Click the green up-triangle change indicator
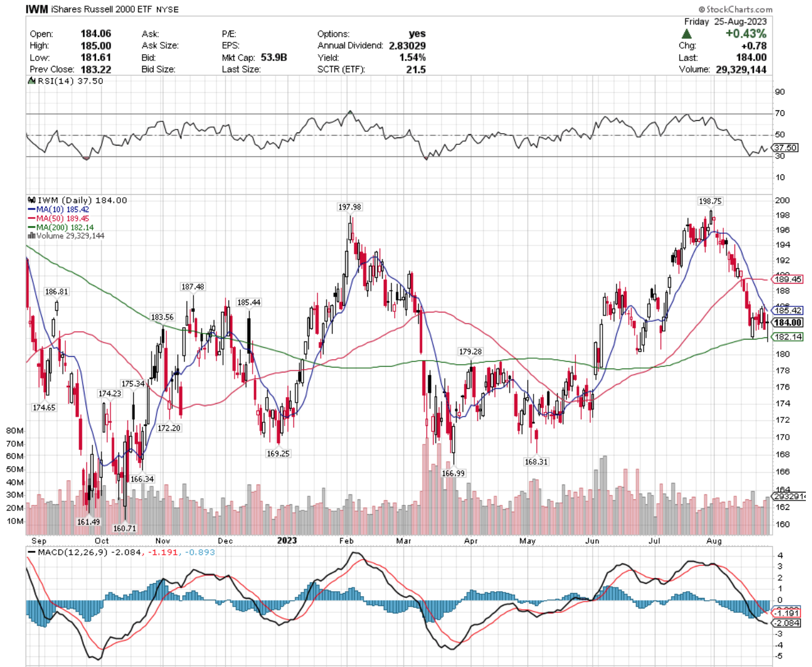Screen dimensions: 812x667 click(687, 34)
